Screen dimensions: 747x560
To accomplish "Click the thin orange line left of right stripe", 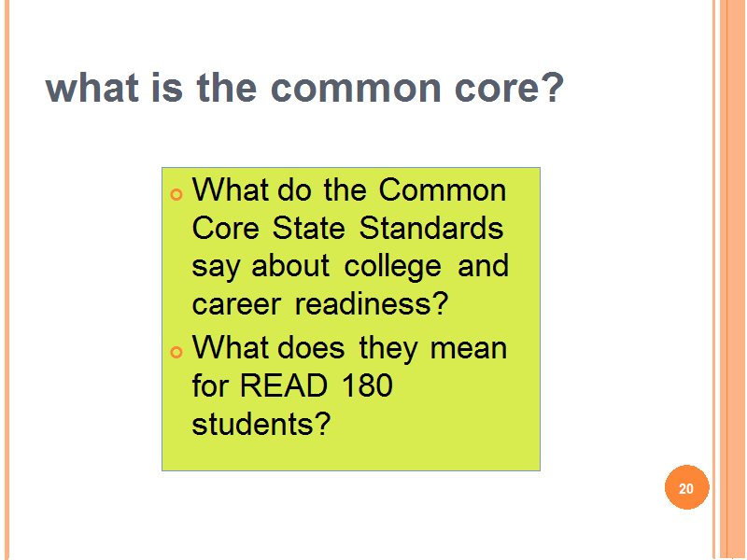I will tap(714, 280).
